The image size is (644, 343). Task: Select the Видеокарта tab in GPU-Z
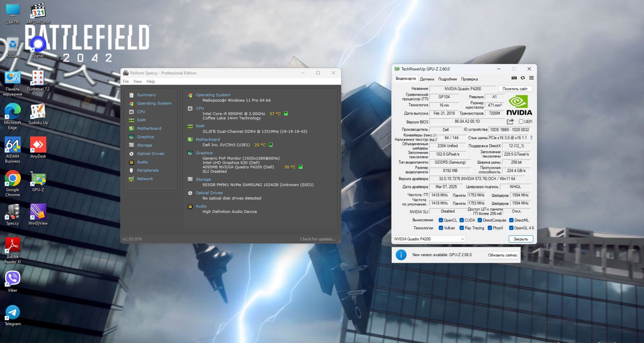[406, 79]
